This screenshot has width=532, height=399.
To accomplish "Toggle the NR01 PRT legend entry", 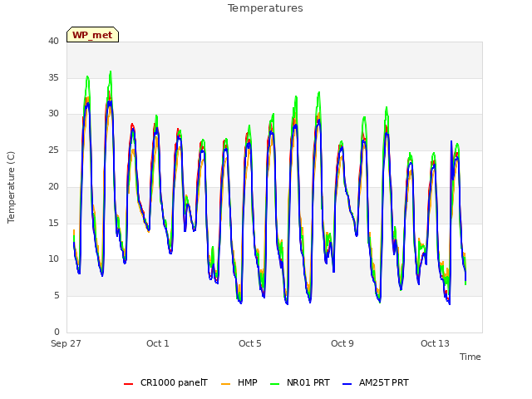I will coord(300,382).
